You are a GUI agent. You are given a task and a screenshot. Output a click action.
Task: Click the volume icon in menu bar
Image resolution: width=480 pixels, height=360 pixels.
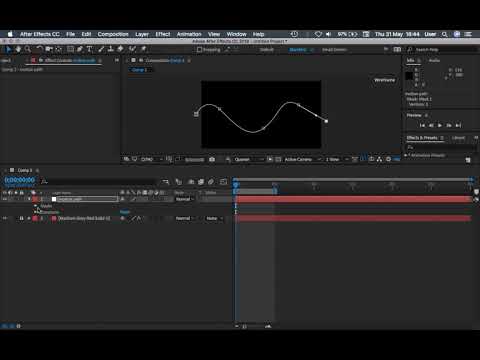(x=328, y=34)
